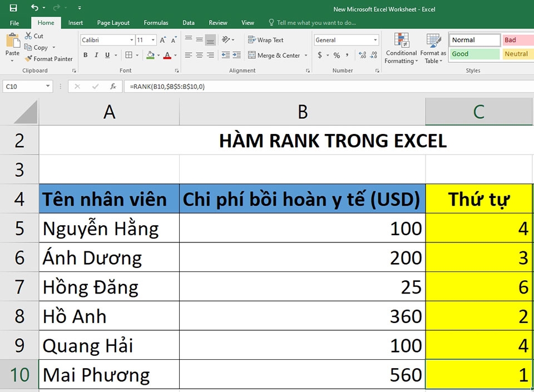Viewport: 534px width, 392px height.
Task: Switch to the Formulas ribbon tab
Action: pos(156,23)
